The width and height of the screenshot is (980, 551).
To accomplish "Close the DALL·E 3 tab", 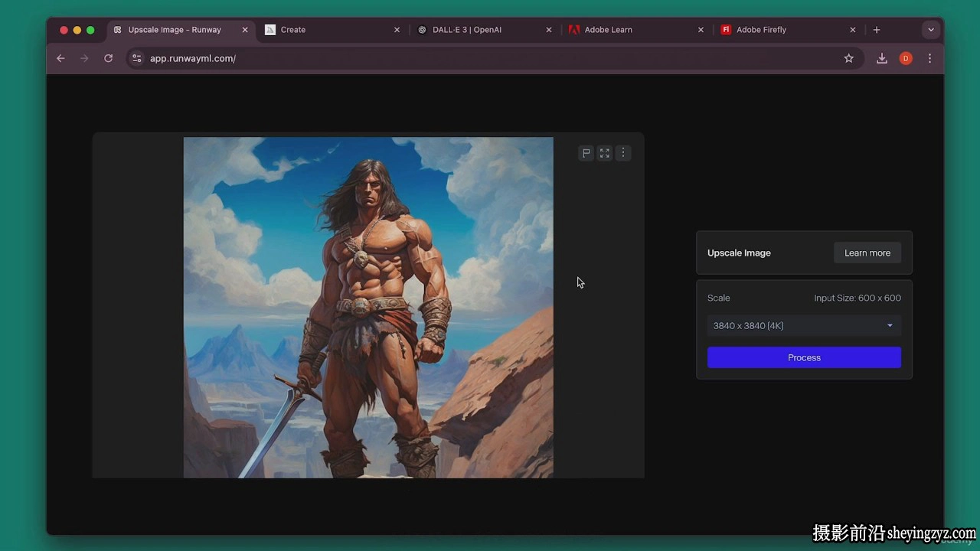I will pyautogui.click(x=549, y=30).
